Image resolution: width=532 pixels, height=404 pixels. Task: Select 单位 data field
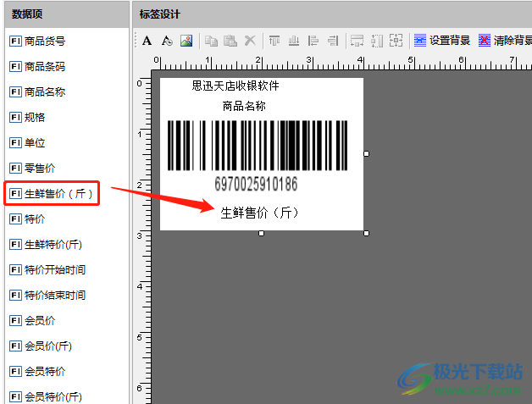(x=27, y=143)
